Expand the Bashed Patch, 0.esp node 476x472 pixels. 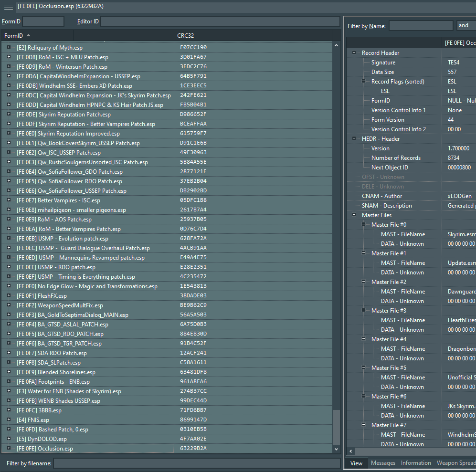[9, 429]
